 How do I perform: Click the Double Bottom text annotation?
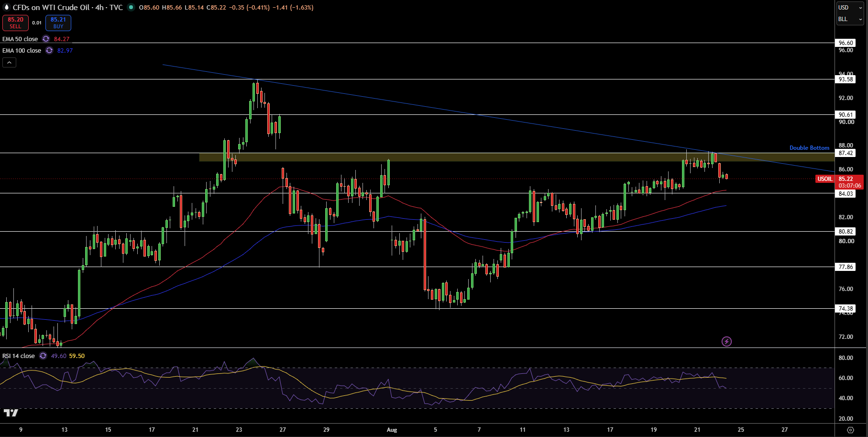[809, 148]
